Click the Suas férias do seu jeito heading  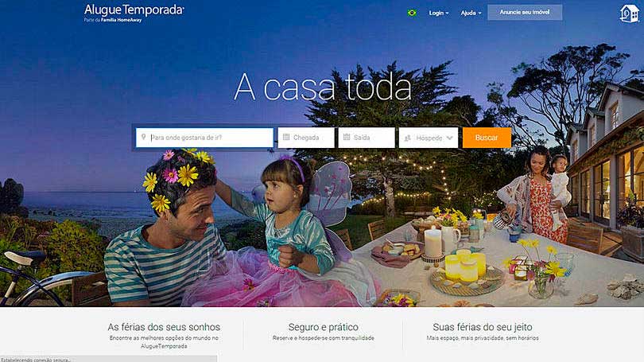(482, 327)
